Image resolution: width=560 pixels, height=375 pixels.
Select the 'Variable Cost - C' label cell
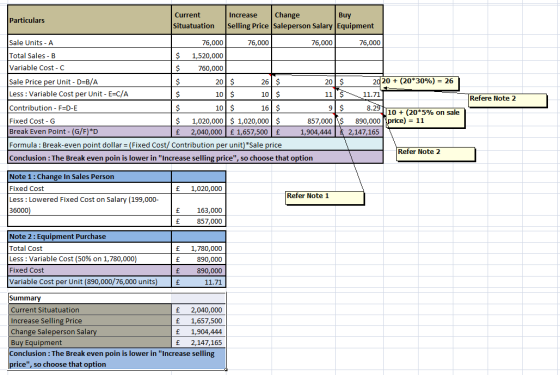(x=89, y=68)
